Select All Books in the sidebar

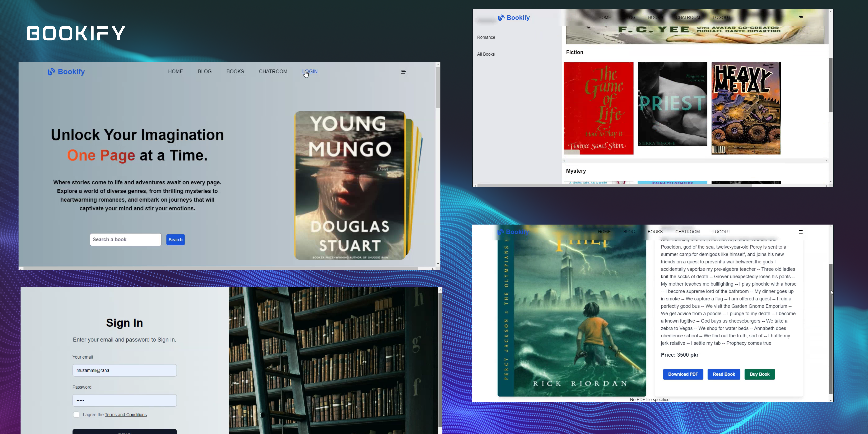(x=486, y=54)
